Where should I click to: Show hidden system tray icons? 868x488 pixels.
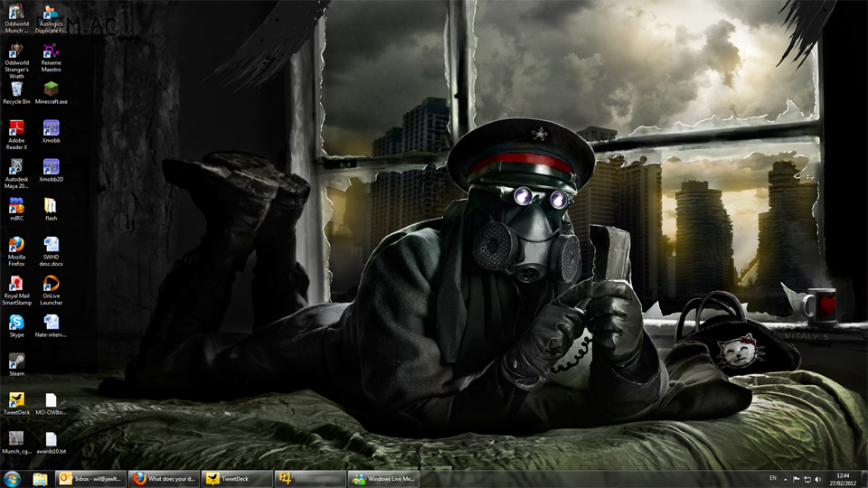[784, 479]
